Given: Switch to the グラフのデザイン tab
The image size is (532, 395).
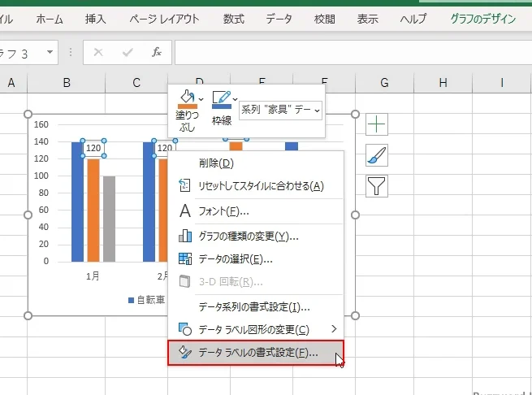Looking at the screenshot, I should point(483,19).
